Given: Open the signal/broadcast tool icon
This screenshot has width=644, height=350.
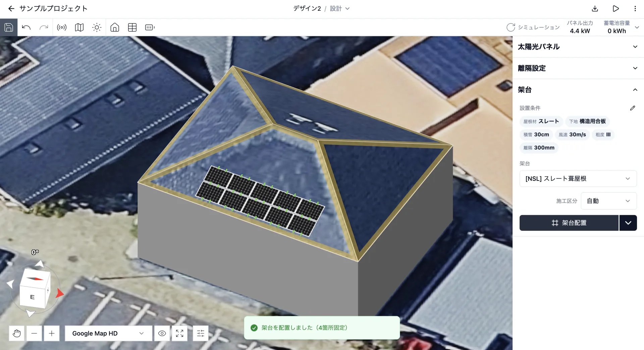Looking at the screenshot, I should pos(62,27).
